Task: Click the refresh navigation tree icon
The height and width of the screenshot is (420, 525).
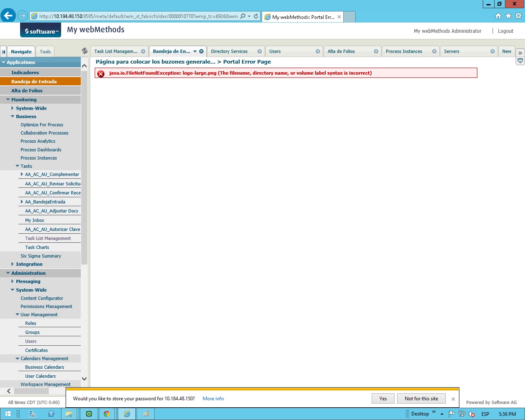Action: (x=84, y=51)
